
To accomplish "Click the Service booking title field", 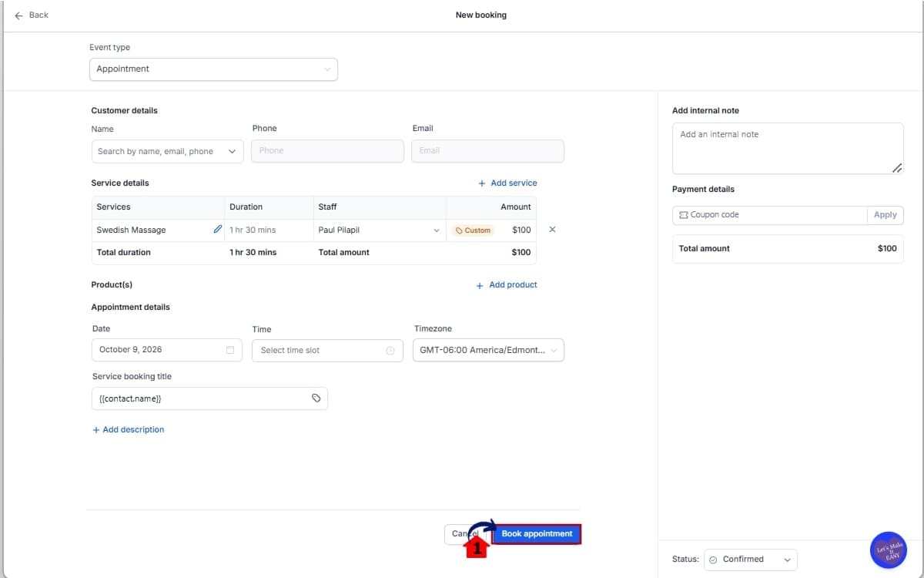I will pos(209,398).
